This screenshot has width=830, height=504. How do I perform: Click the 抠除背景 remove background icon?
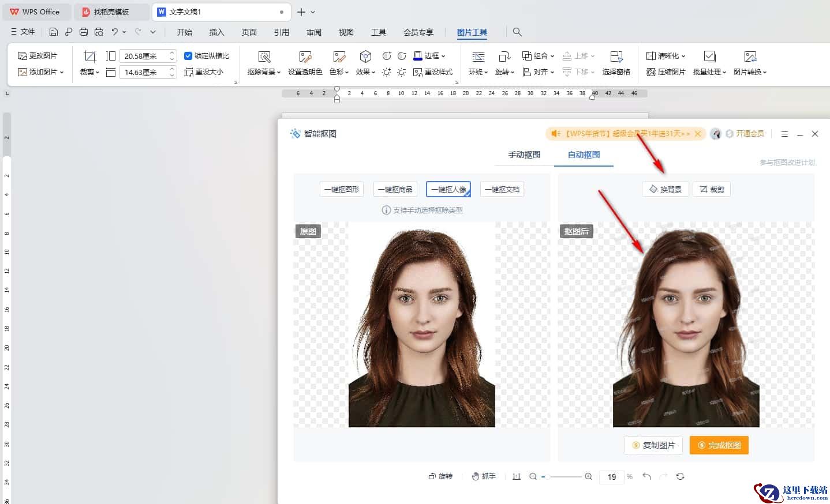coord(264,56)
